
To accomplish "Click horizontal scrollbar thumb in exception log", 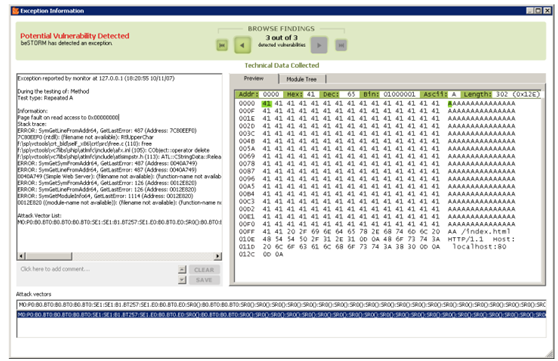I will tap(49, 256).
